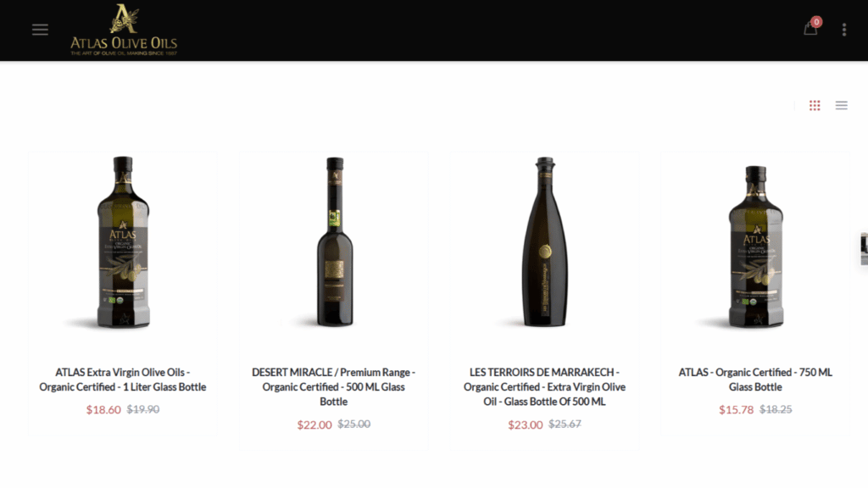Open ATLAS 750 ML Glass Bottle image
The width and height of the screenshot is (868, 488).
755,247
